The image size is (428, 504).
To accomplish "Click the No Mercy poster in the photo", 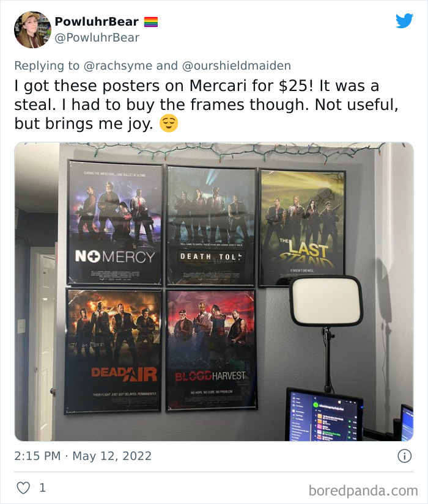I will pos(115,222).
